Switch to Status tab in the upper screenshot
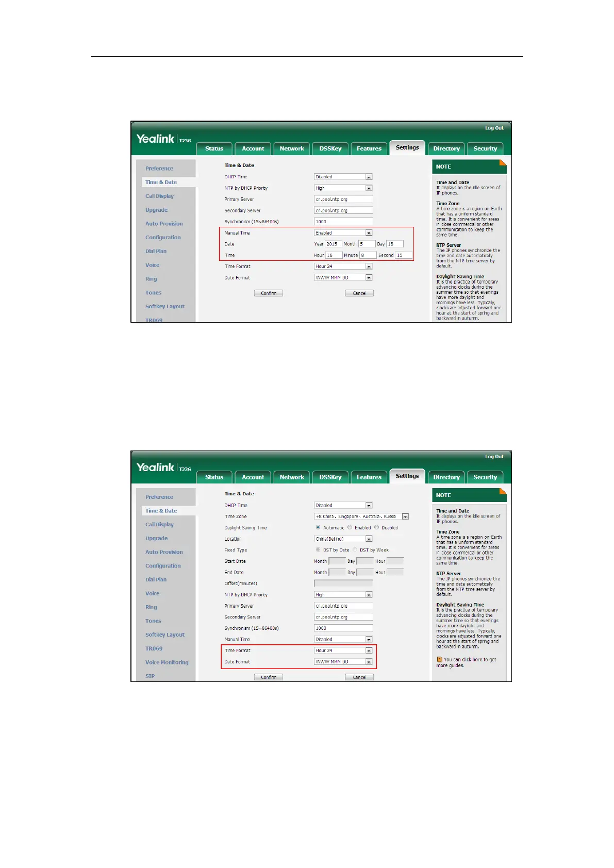Screen dimensions: 614x868 pyautogui.click(x=214, y=148)
